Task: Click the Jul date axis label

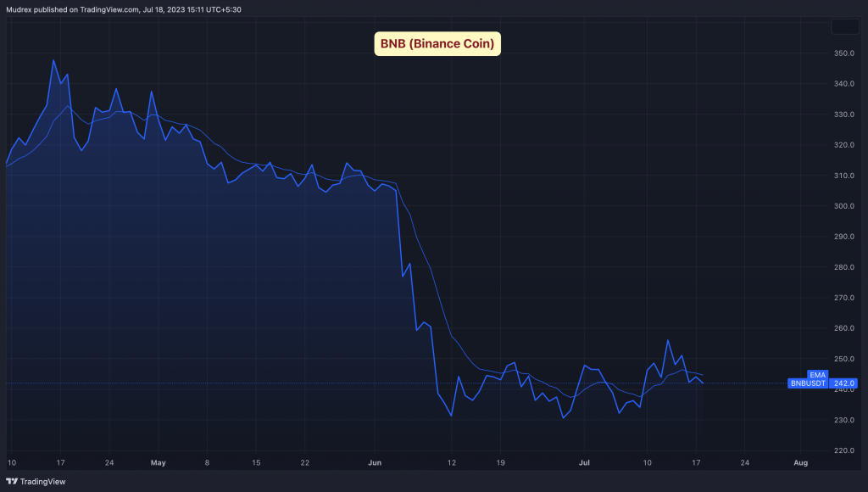Action: (x=584, y=462)
